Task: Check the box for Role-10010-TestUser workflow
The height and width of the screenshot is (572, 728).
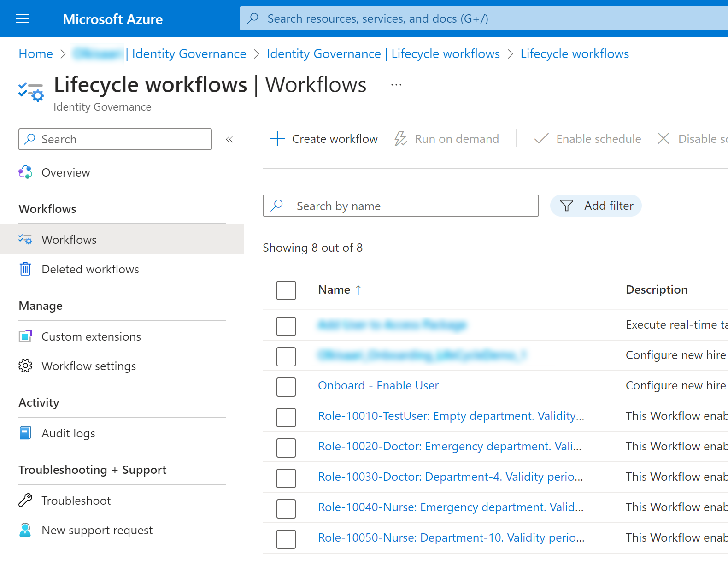Action: tap(286, 417)
